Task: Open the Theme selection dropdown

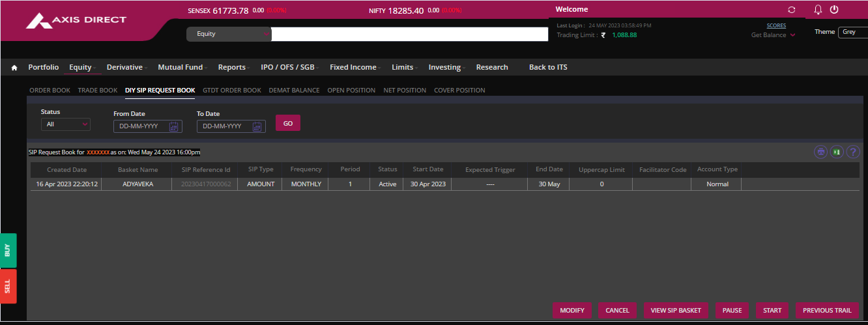Action: point(853,31)
